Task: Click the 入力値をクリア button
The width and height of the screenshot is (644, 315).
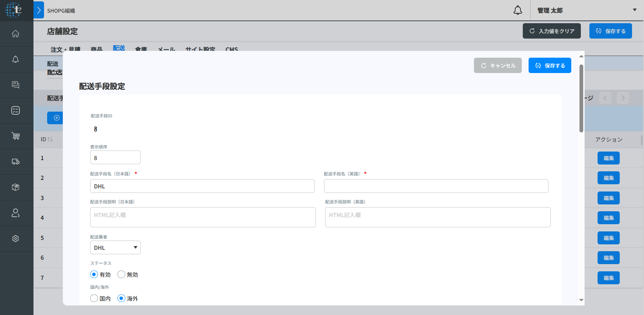Action: click(x=551, y=31)
